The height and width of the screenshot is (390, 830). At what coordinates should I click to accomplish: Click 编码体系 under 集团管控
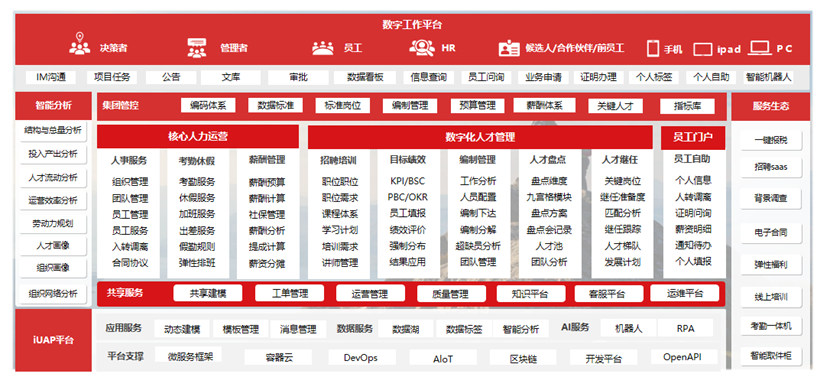pos(208,105)
